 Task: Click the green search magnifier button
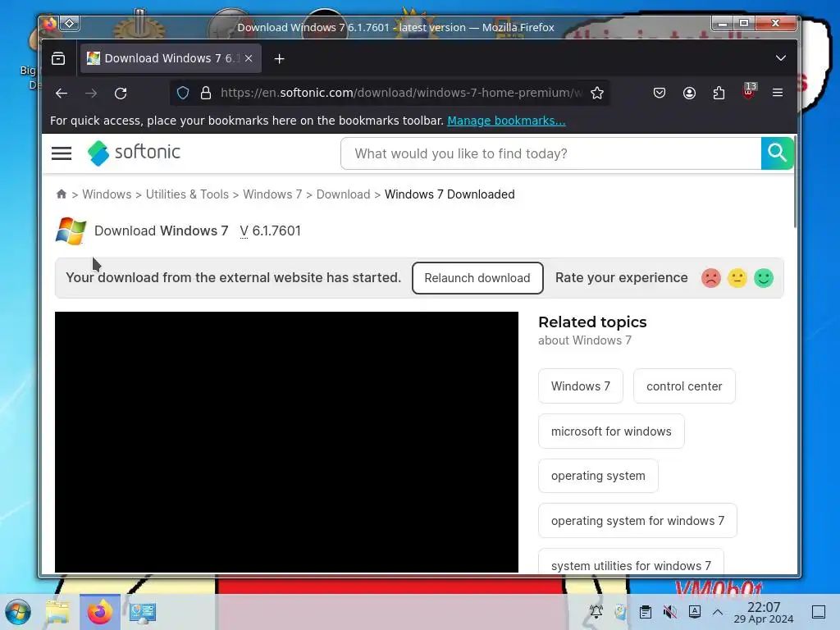(777, 153)
